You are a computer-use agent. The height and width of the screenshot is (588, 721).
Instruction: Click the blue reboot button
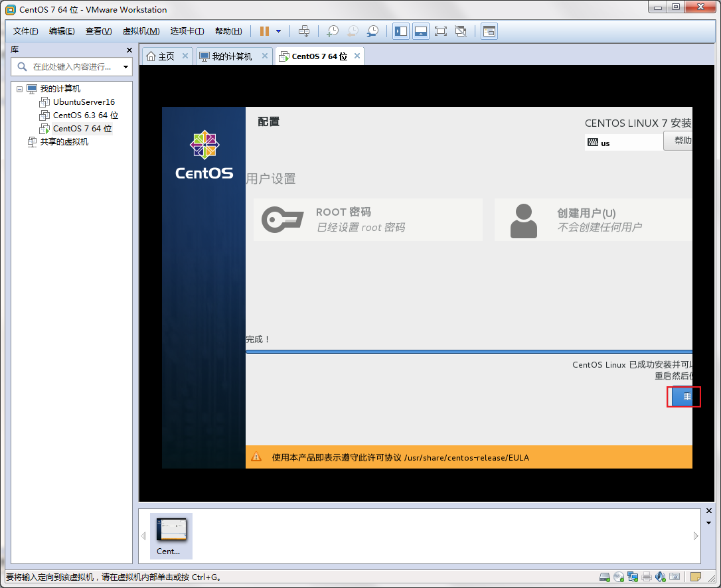pos(682,397)
